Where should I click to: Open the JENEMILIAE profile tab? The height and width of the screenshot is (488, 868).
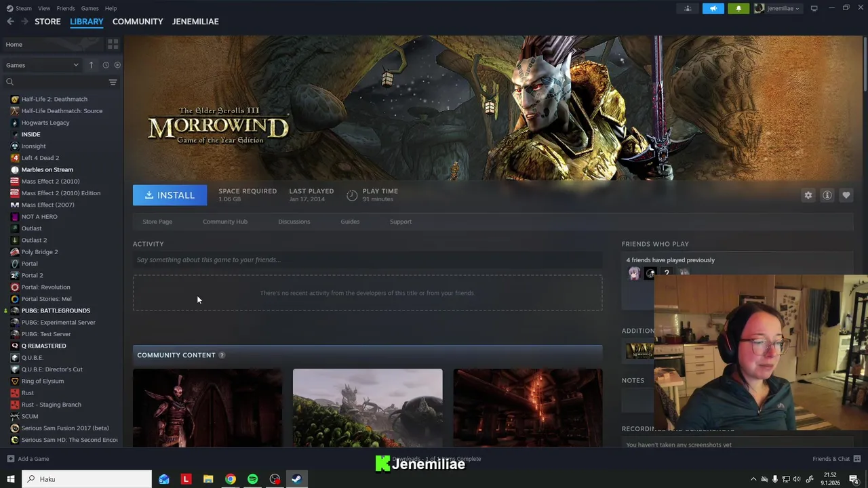click(195, 22)
